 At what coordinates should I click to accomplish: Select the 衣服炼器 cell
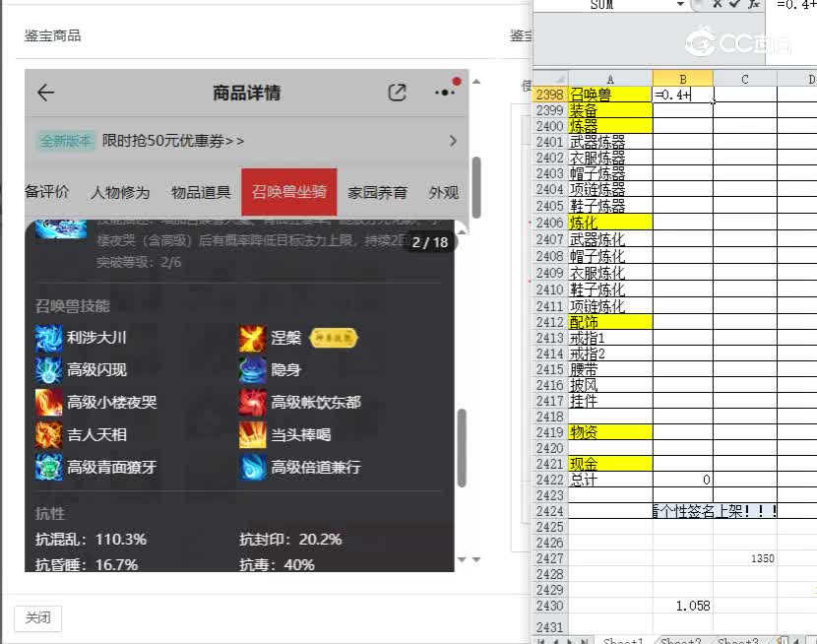pos(610,158)
